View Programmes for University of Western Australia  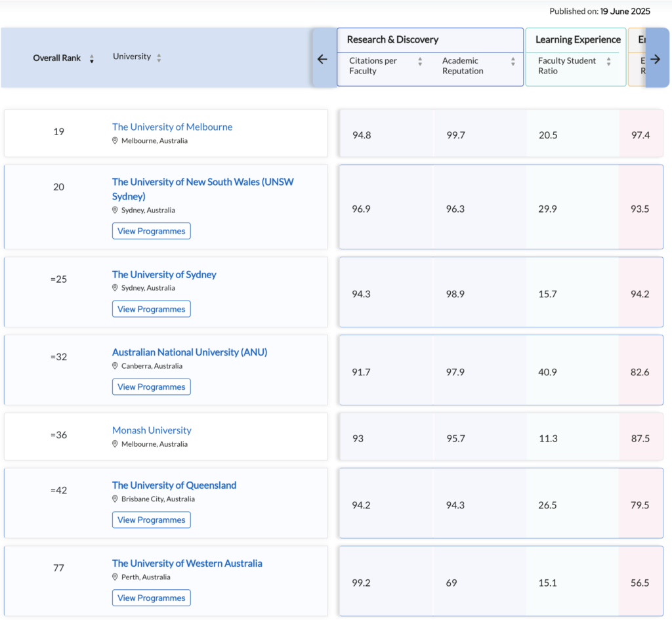(151, 598)
